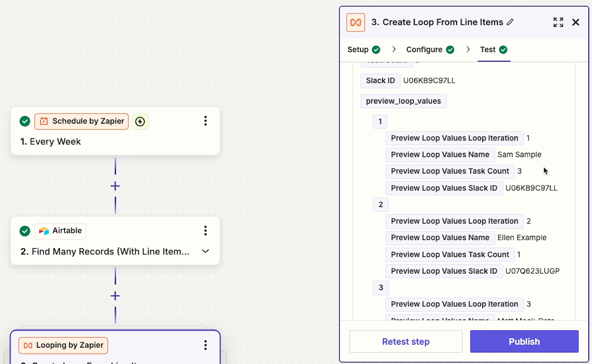Open three-dot menu on Every Week step
592x364 pixels.
click(x=205, y=121)
